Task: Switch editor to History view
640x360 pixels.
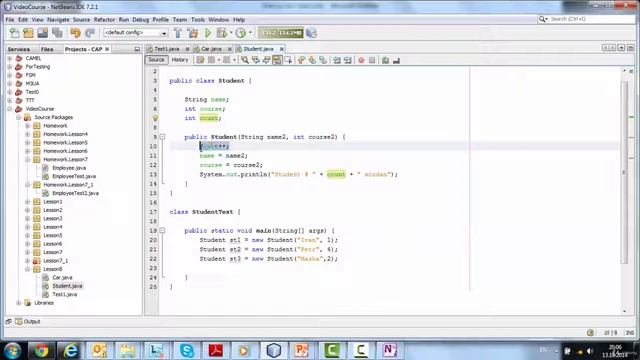Action: pos(180,60)
